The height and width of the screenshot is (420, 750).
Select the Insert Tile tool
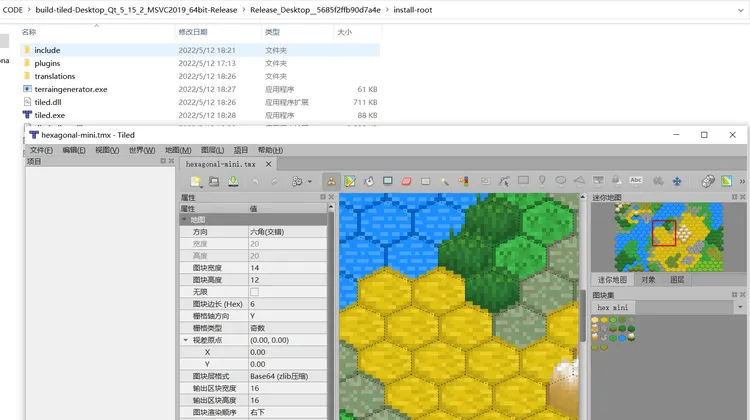point(598,181)
